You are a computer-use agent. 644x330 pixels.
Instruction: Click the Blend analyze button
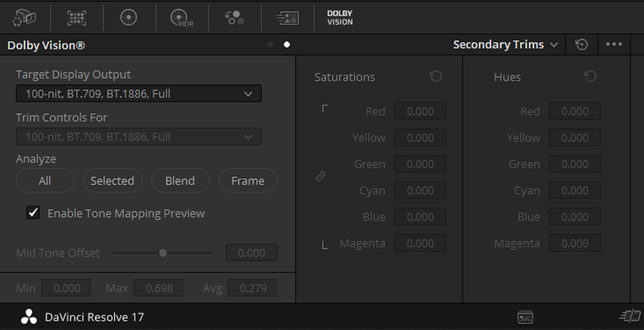pyautogui.click(x=180, y=180)
